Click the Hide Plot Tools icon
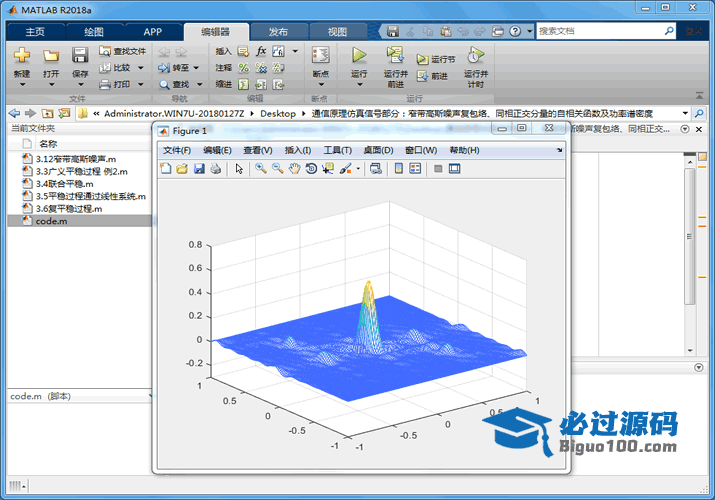This screenshot has width=715, height=500. coord(438,169)
